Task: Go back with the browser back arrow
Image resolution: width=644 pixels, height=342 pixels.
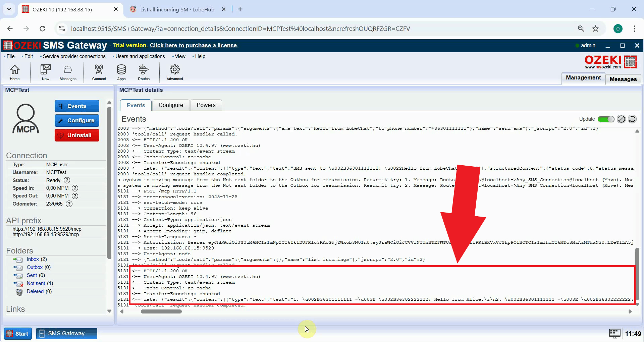Action: tap(10, 28)
